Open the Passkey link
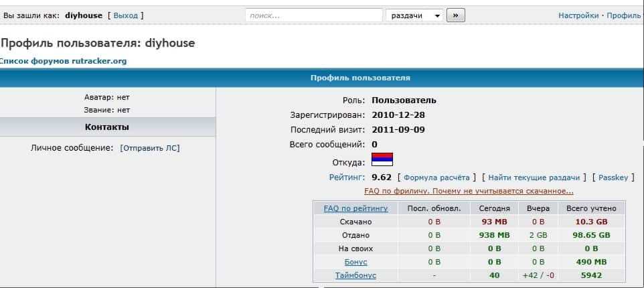The width and height of the screenshot is (644, 288). point(613,177)
